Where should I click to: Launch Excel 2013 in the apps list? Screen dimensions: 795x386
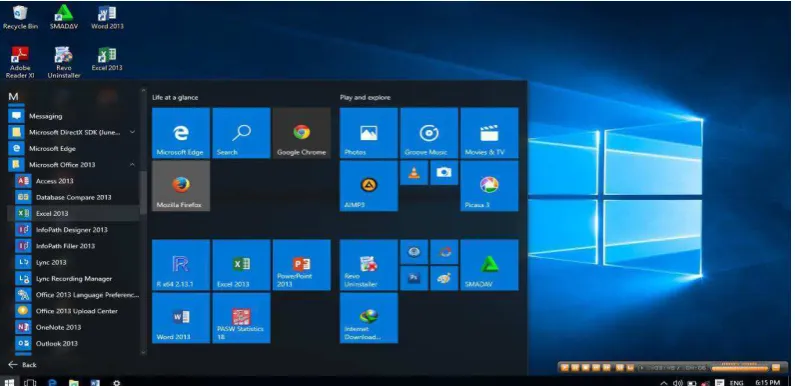[x=74, y=214]
